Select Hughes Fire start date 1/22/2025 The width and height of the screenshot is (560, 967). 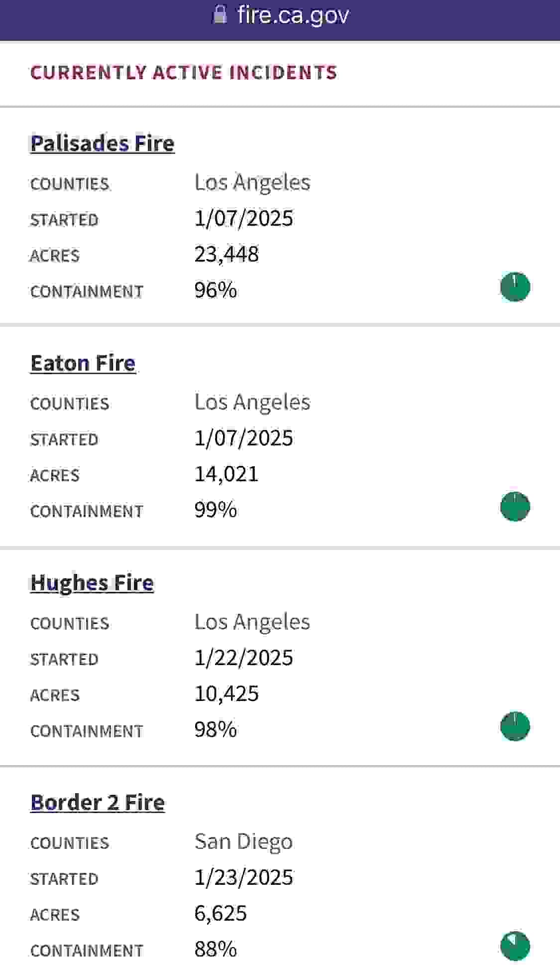tap(244, 658)
